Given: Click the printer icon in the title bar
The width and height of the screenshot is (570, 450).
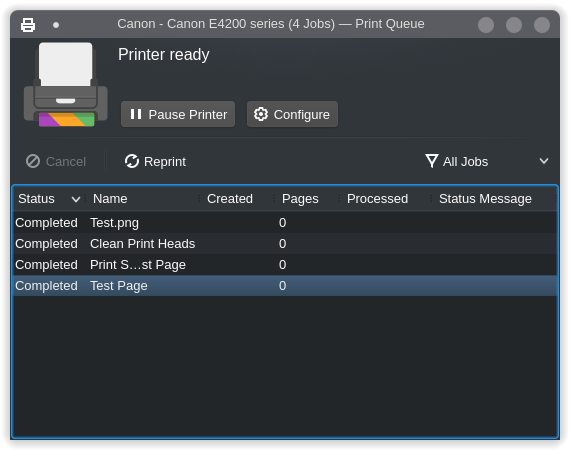Looking at the screenshot, I should coord(28,25).
